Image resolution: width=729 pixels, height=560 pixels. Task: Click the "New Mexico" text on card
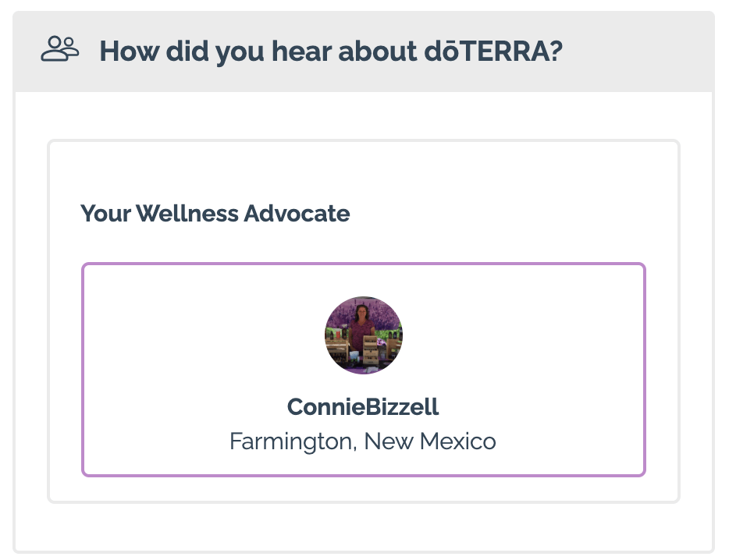pyautogui.click(x=430, y=441)
